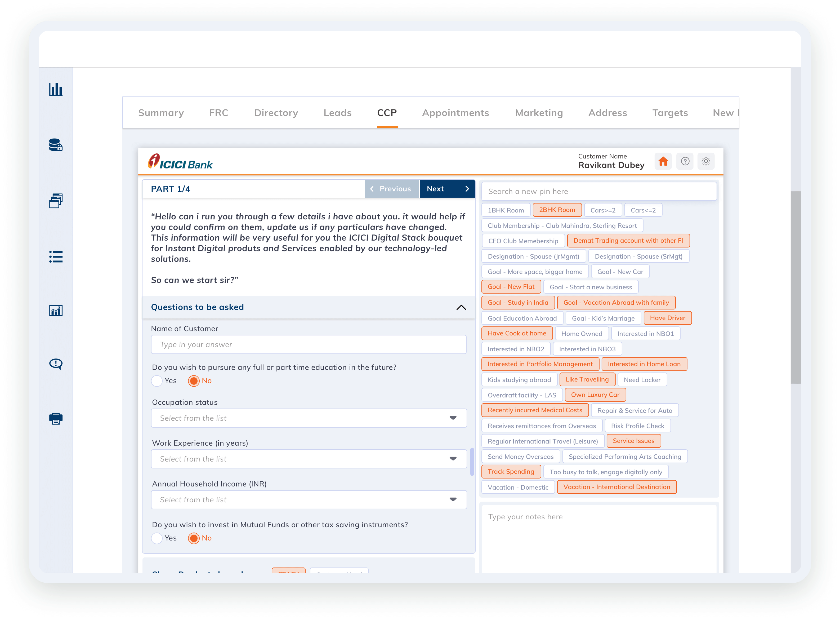
Task: Enable the CEO Club Memebership pin
Action: tap(523, 241)
